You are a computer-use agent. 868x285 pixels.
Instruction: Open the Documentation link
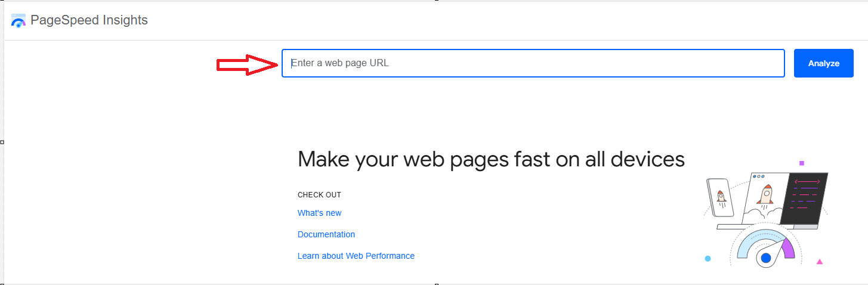326,234
